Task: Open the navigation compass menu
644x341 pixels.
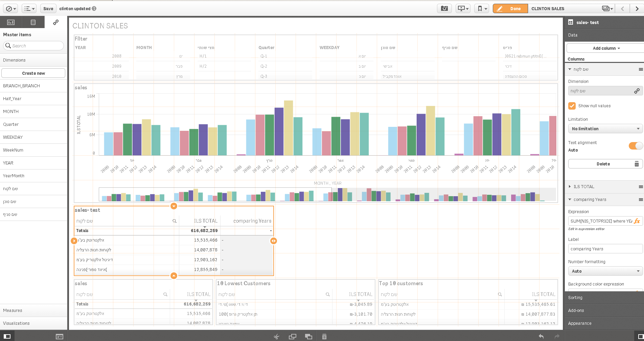Action: coord(11,8)
